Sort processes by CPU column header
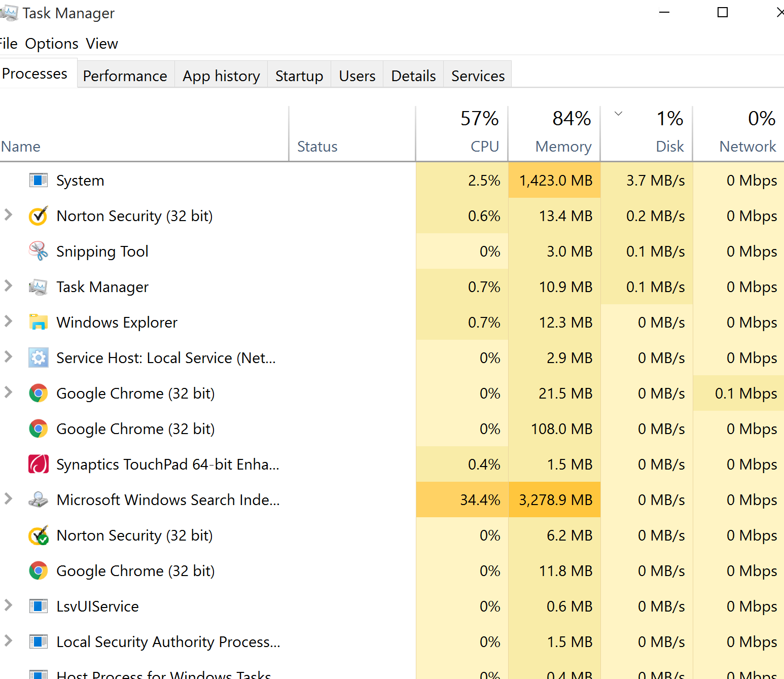This screenshot has width=784, height=679. coord(484,146)
